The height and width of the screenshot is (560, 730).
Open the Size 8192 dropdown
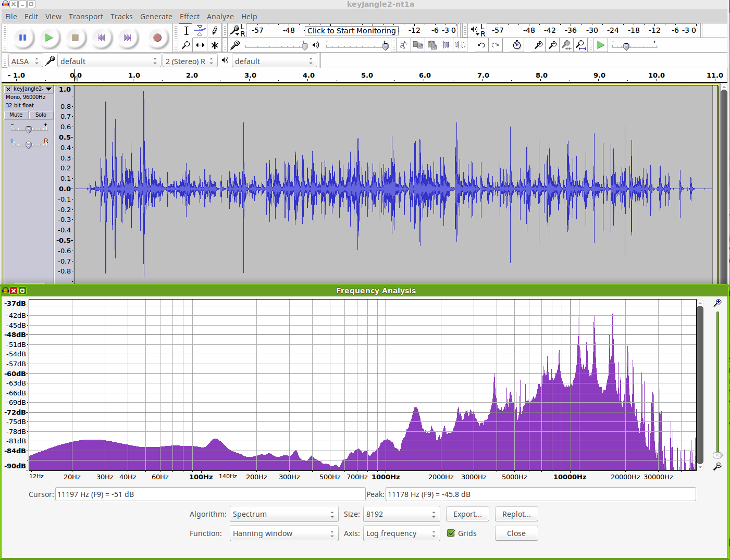[401, 514]
